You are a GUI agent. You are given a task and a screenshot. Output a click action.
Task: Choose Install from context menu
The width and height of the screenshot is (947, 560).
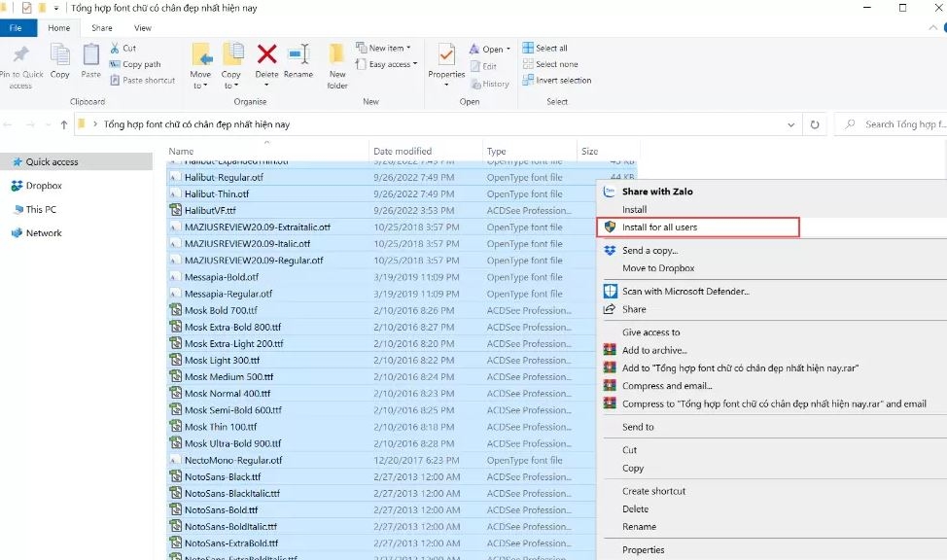tap(772, 210)
